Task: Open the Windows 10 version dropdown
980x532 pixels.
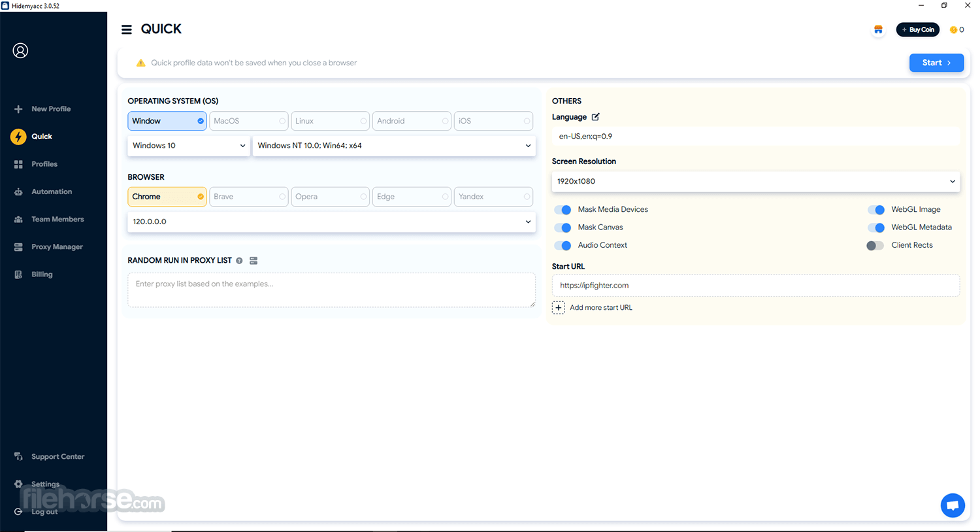Action: tap(189, 146)
